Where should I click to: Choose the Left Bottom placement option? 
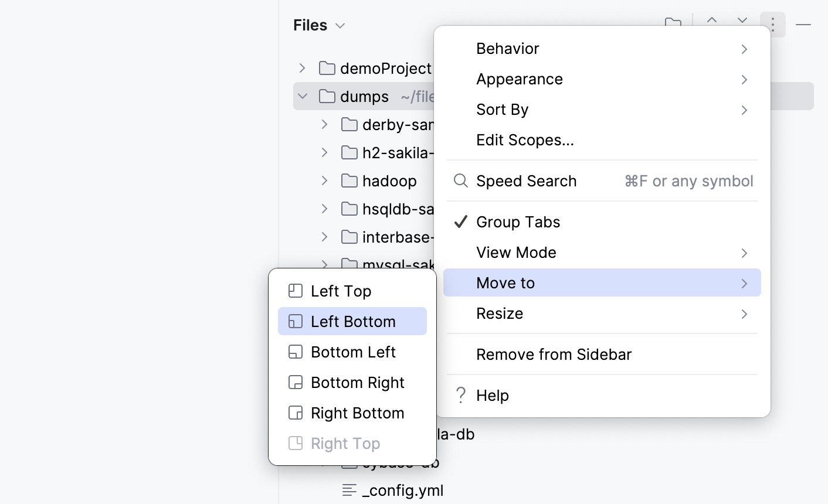click(352, 321)
